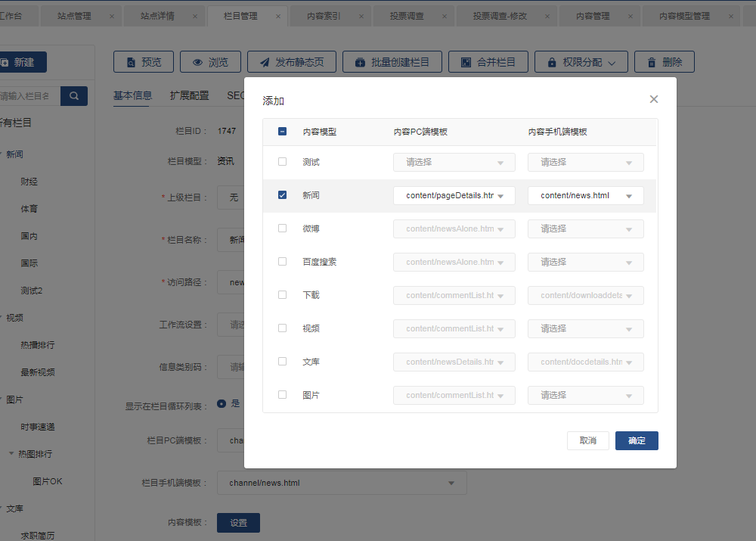Click 批量创建栏目 batch create button
The width and height of the screenshot is (756, 541).
point(392,62)
